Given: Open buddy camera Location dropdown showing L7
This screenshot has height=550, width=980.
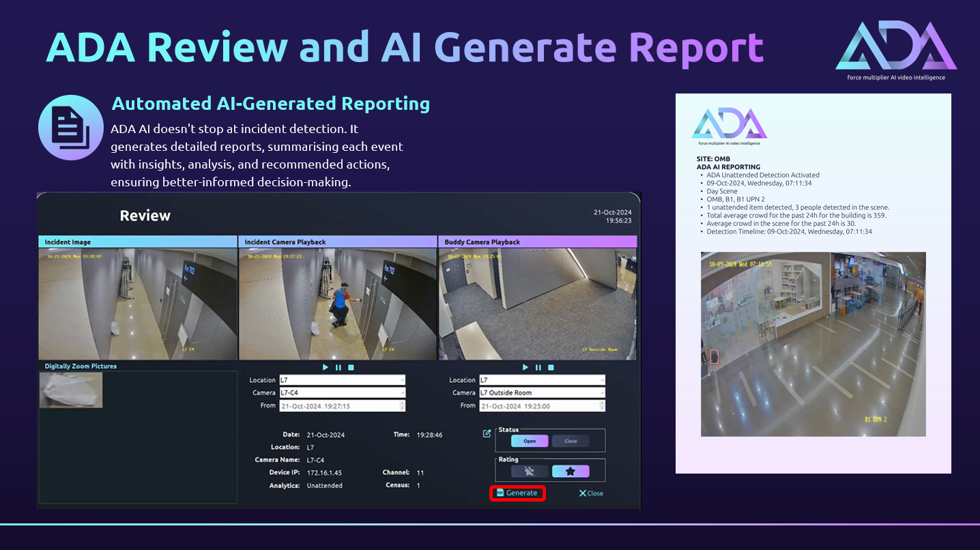Looking at the screenshot, I should click(x=542, y=380).
